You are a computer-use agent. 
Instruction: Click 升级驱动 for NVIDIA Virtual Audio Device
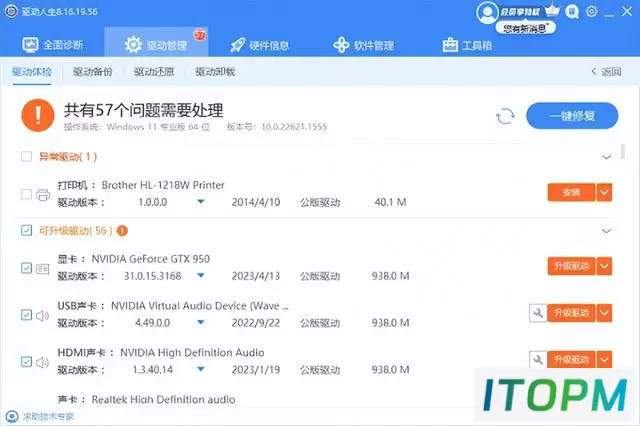point(571,313)
